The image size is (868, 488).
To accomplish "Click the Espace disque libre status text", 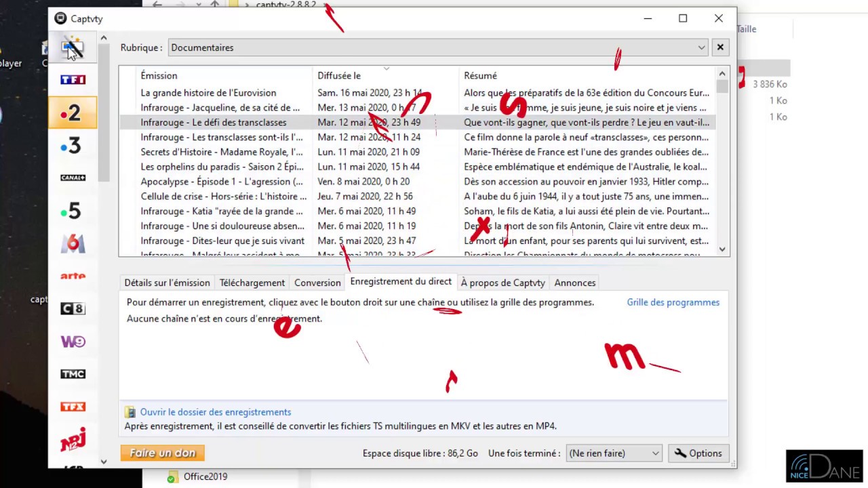I will coord(420,453).
